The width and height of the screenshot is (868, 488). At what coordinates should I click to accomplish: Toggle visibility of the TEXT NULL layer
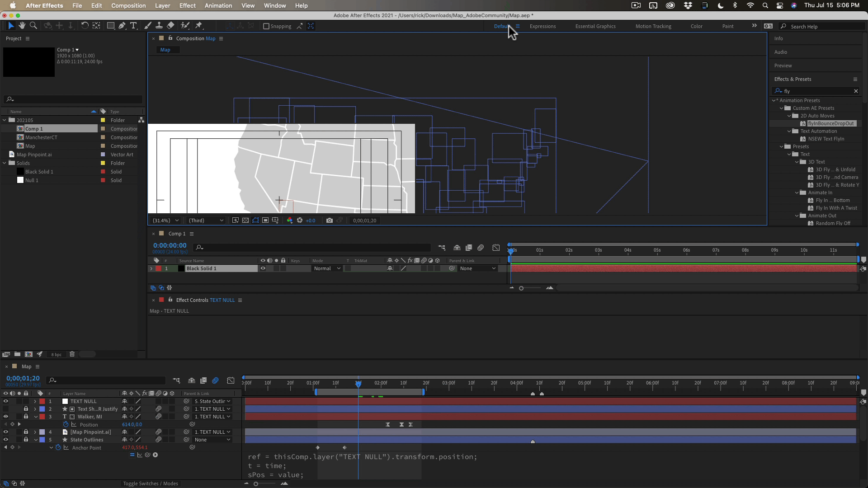point(5,401)
